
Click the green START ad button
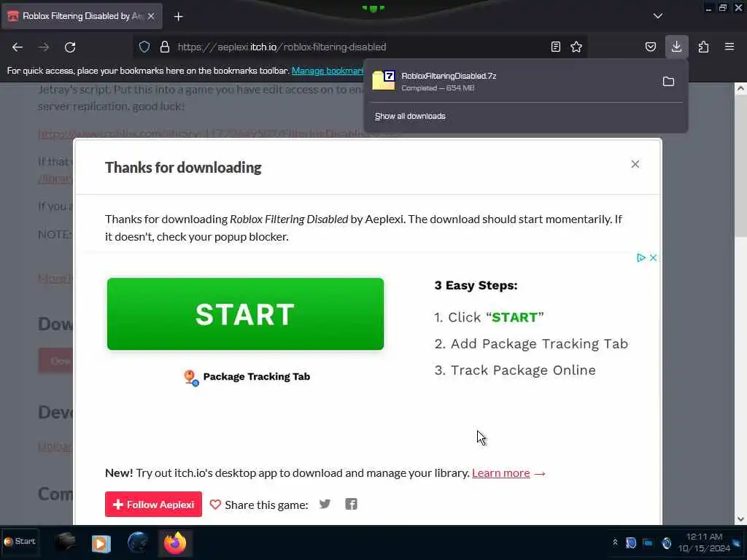[x=245, y=314]
